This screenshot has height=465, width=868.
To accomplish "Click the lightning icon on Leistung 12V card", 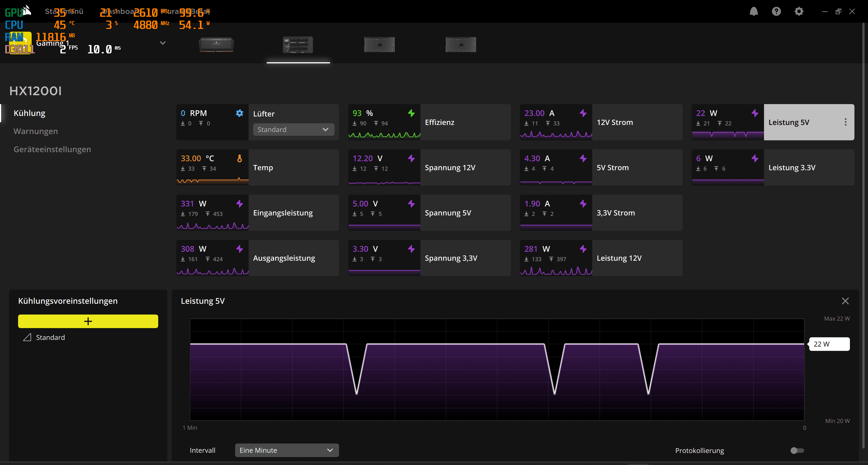I will click(583, 249).
